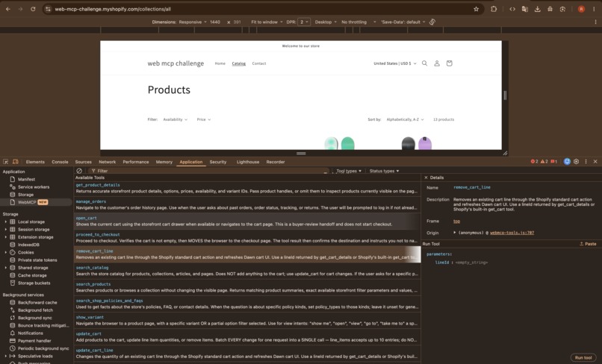Viewport: 602px width, 364px height.
Task: Switch to the Network tab
Action: [107, 162]
